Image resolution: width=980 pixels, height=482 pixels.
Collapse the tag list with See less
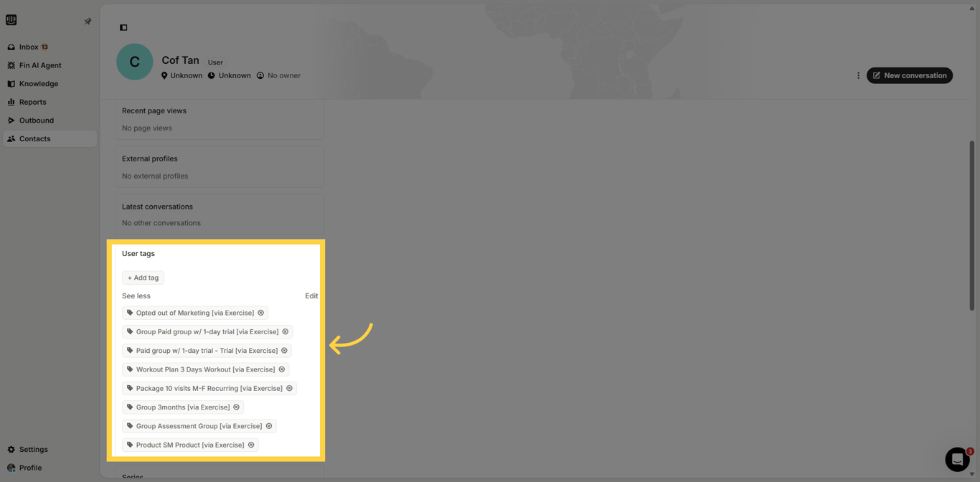coord(136,296)
